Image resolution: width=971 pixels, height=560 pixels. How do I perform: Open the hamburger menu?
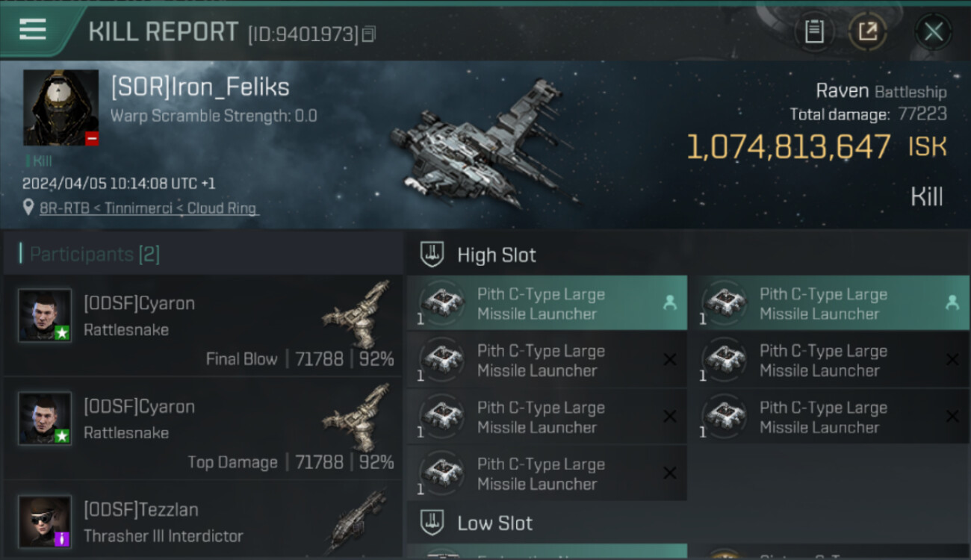pyautogui.click(x=33, y=30)
